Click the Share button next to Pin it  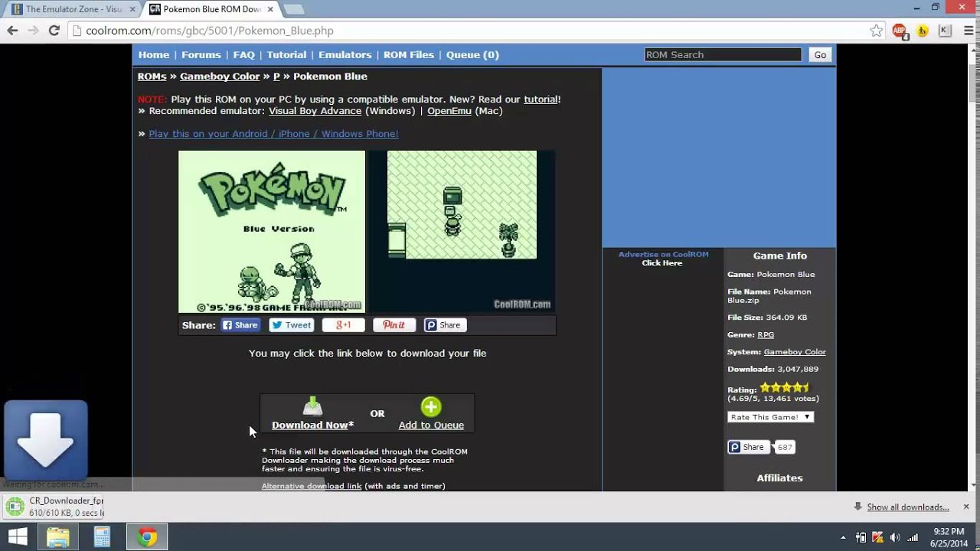pos(444,325)
